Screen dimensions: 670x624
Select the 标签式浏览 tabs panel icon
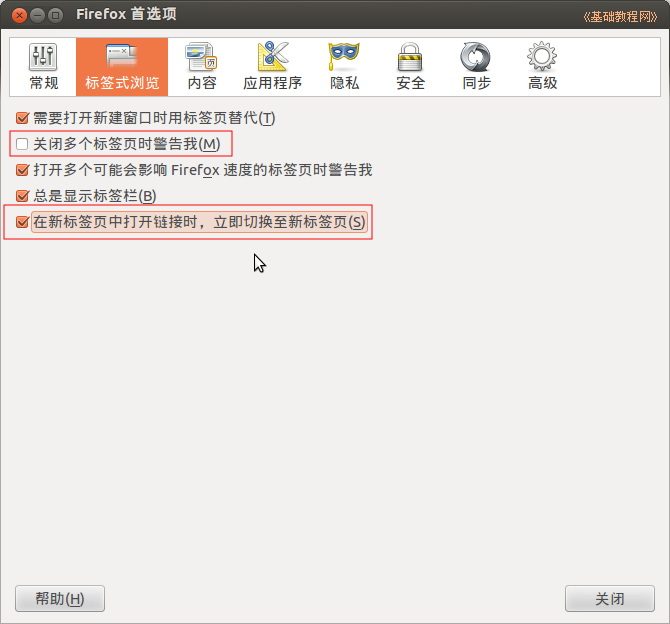122,67
